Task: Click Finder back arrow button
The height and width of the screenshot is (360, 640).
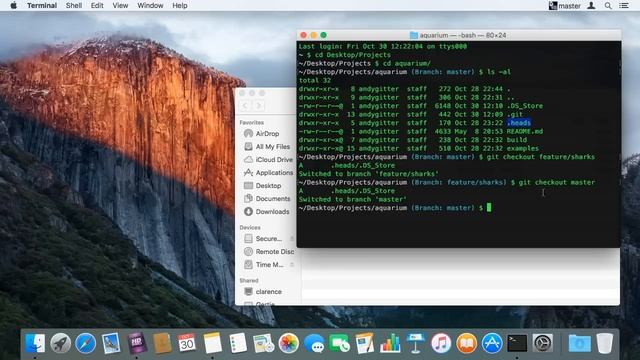Action: click(245, 106)
